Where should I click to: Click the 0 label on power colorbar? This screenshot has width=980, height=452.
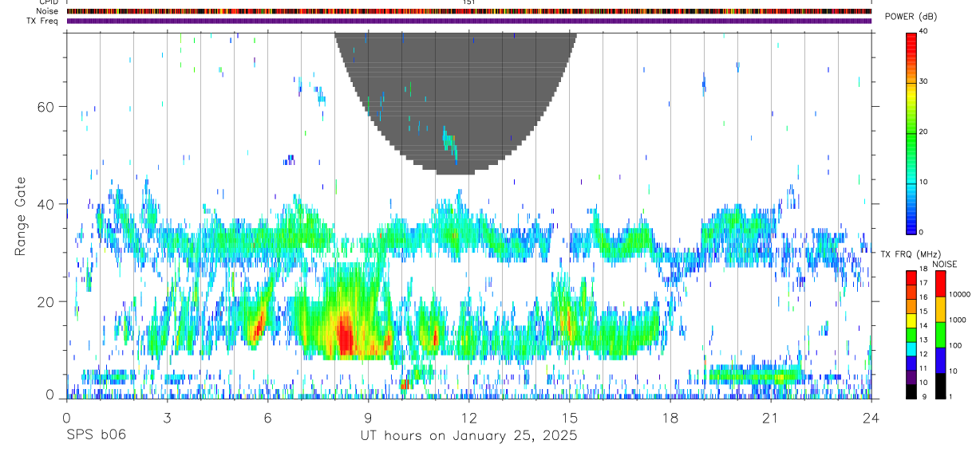[919, 232]
